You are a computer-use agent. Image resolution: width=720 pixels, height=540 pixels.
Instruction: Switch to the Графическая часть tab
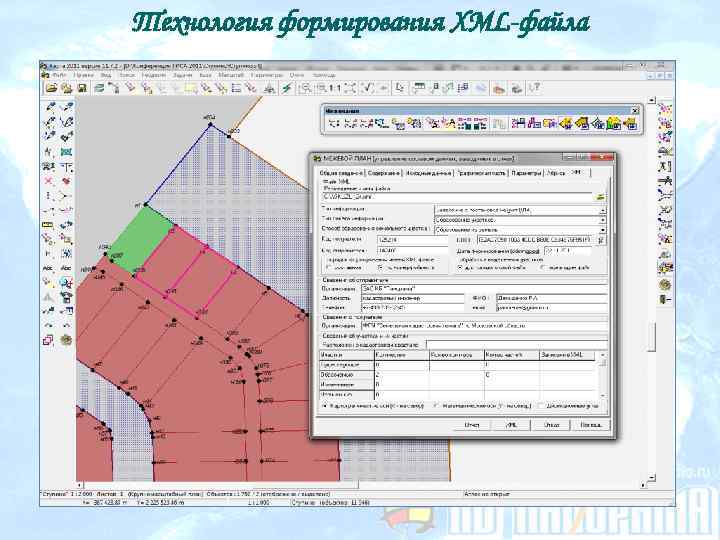click(481, 173)
